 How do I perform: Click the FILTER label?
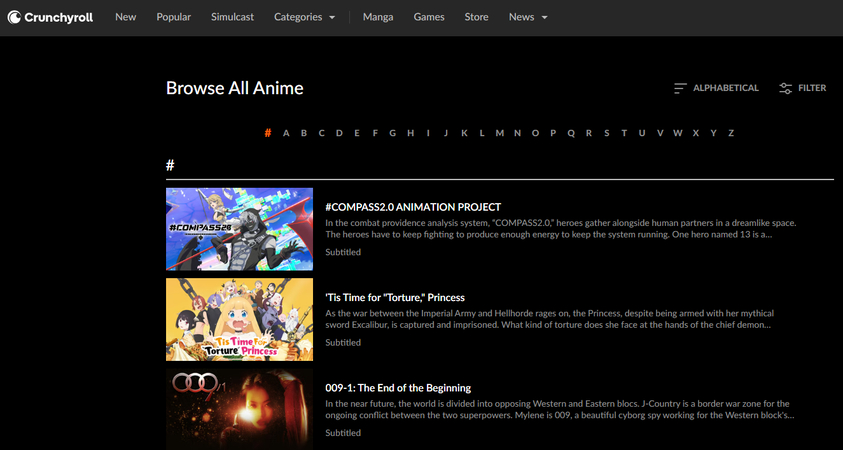(x=812, y=88)
